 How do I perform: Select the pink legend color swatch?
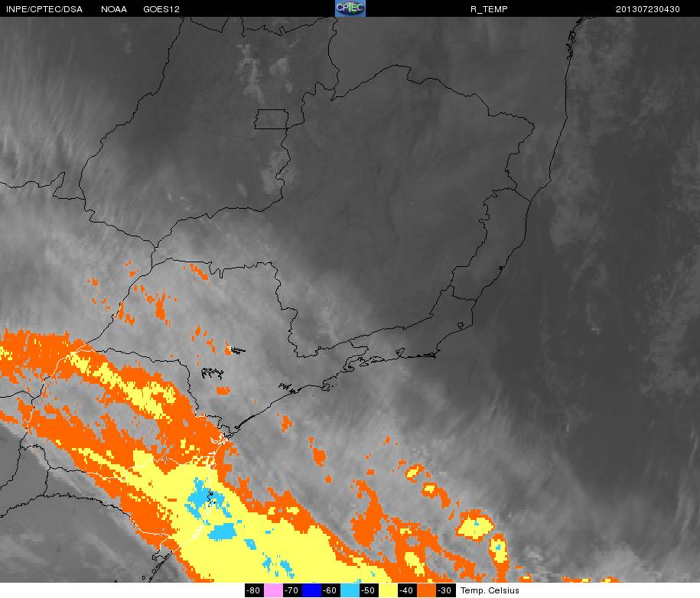click(x=273, y=590)
